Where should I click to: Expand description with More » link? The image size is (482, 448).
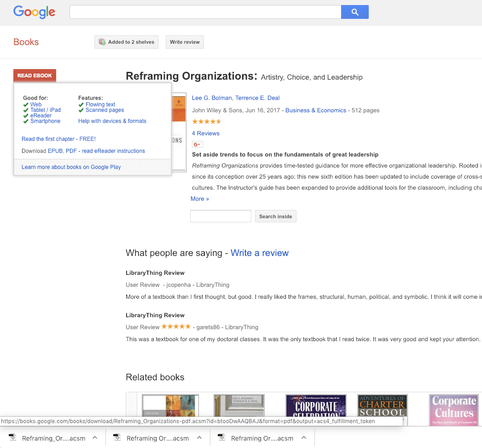tap(200, 199)
